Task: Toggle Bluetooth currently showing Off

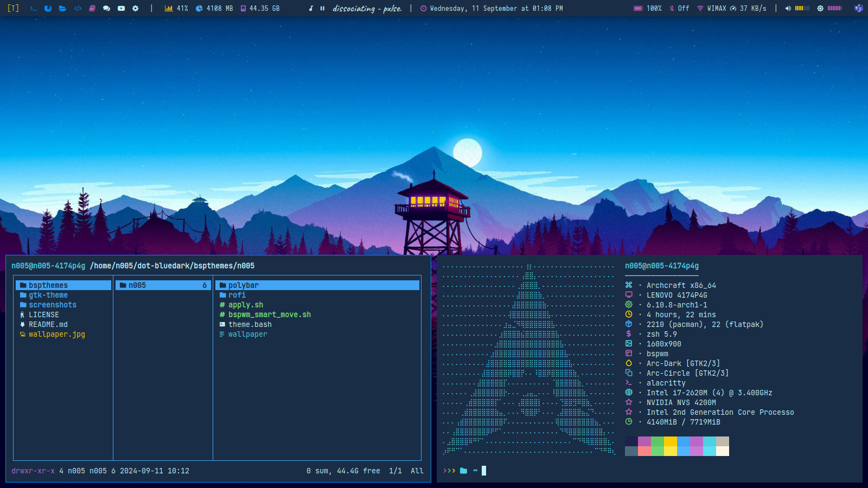Action: click(679, 8)
